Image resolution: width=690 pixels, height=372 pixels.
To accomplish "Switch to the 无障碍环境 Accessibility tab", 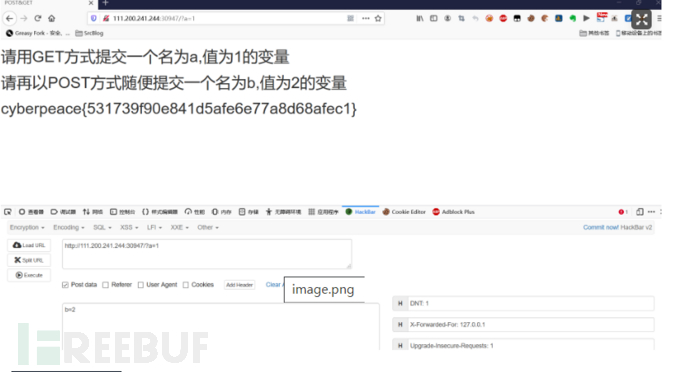I will (x=283, y=212).
